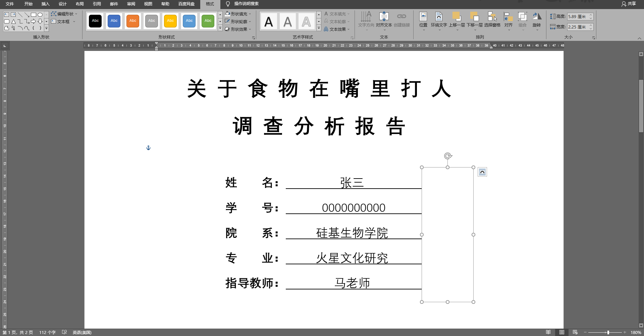Select the vertical text box shape
Viewport: 644px width, 336px height.
13,15
